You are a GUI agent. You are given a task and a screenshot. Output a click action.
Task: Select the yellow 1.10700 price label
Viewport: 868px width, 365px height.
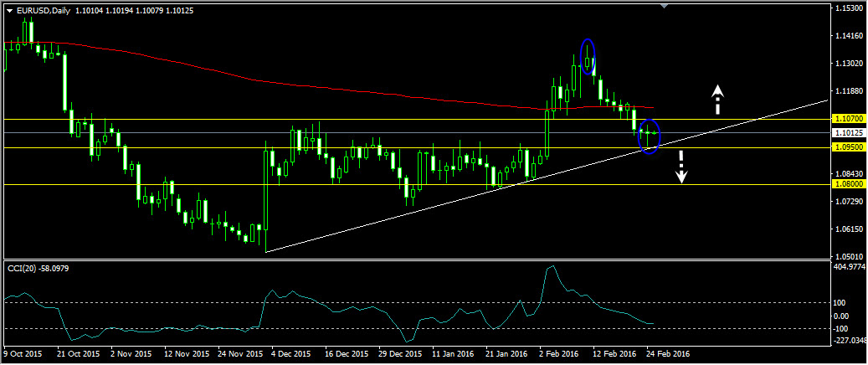pyautogui.click(x=848, y=119)
